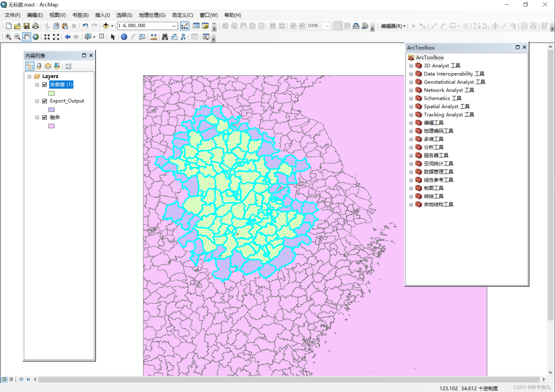The height and width of the screenshot is (392, 555).
Task: Open the 地理处理(G) menu
Action: 152,15
